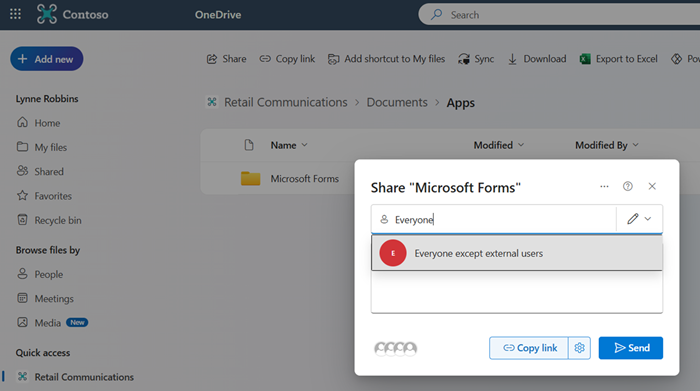Open Recycle bin in the sidebar
Screen dimensions: 700x391
point(49,220)
